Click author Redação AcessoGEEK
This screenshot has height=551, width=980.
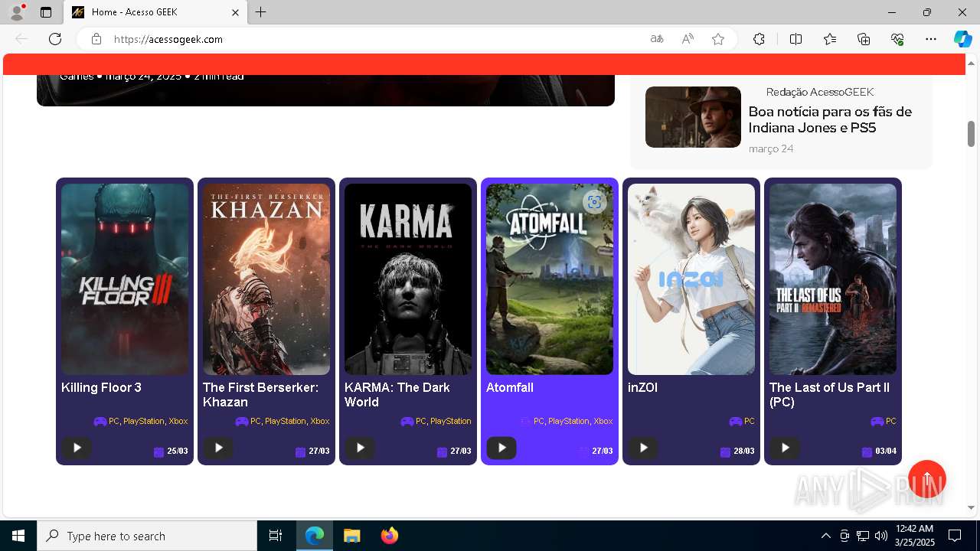tap(820, 92)
